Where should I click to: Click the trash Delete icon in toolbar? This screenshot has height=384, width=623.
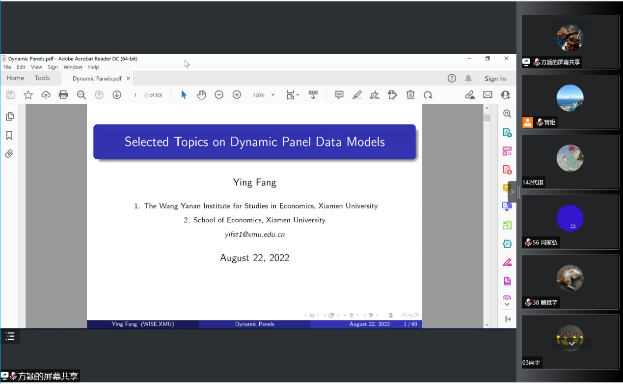point(410,95)
